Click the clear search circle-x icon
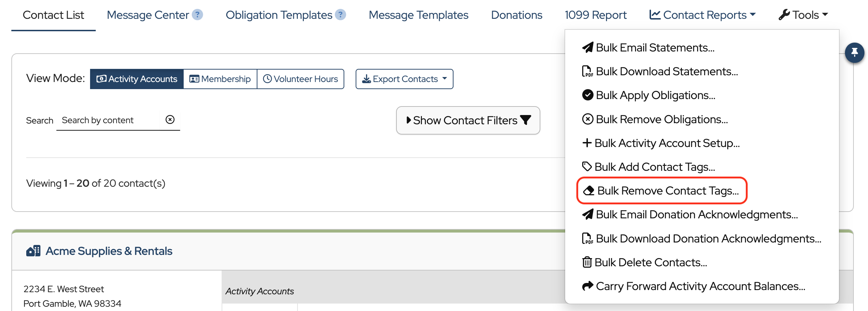The height and width of the screenshot is (311, 868). click(170, 120)
